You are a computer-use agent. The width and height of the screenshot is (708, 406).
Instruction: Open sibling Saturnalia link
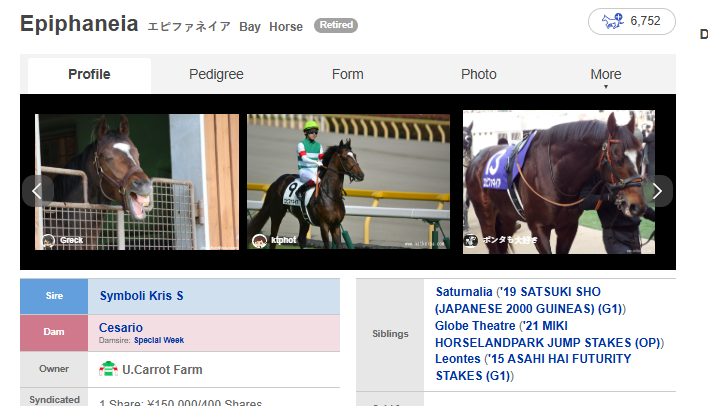pos(464,292)
